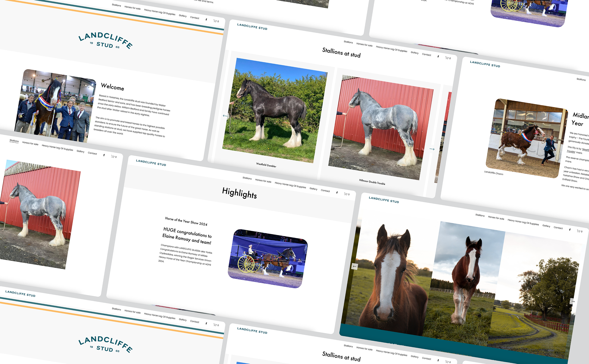Open the carriage photo in the Highlights section
The image size is (589, 364).
[268, 259]
